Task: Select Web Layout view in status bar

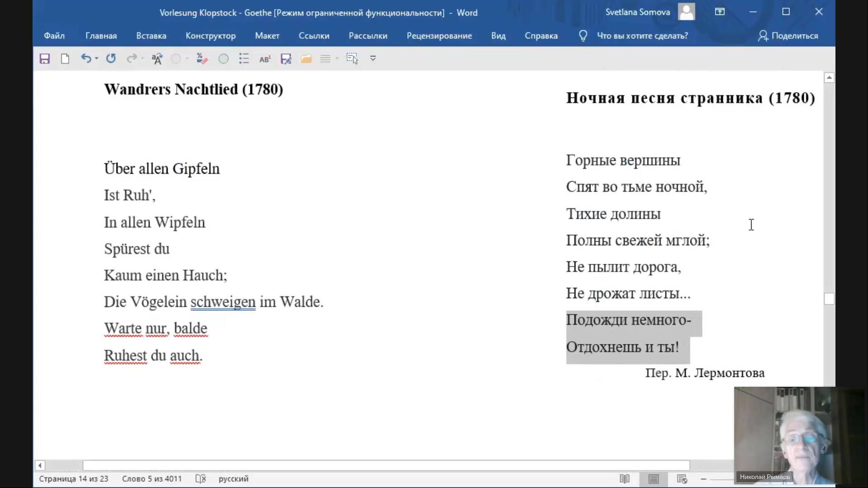Action: [682, 479]
